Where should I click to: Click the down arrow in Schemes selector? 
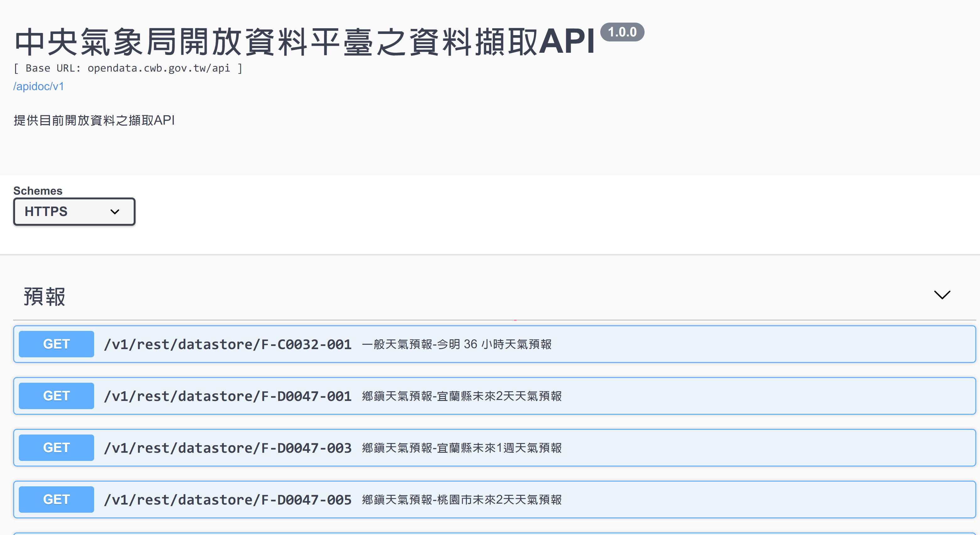[x=115, y=212]
